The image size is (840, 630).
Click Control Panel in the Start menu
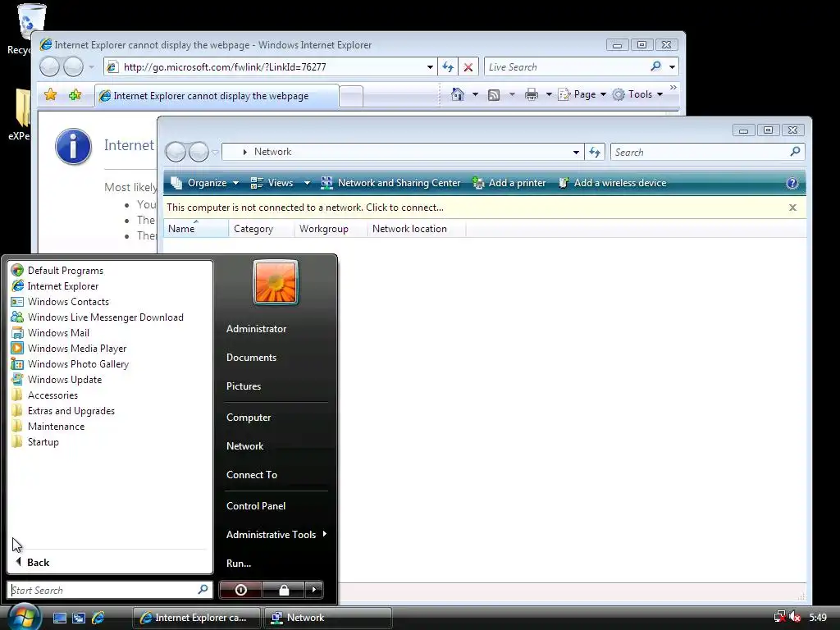coord(256,505)
